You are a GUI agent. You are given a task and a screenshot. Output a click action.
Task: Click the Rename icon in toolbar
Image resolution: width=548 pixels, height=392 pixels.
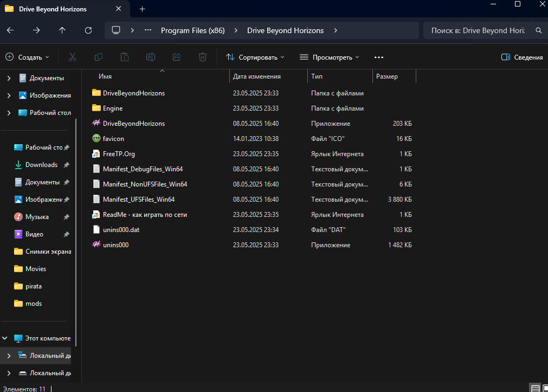pyautogui.click(x=151, y=57)
